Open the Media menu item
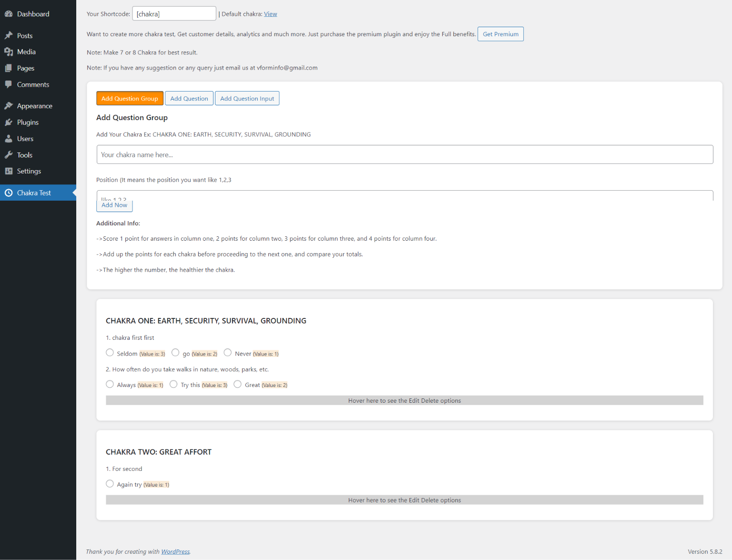732x560 pixels. pos(38,52)
